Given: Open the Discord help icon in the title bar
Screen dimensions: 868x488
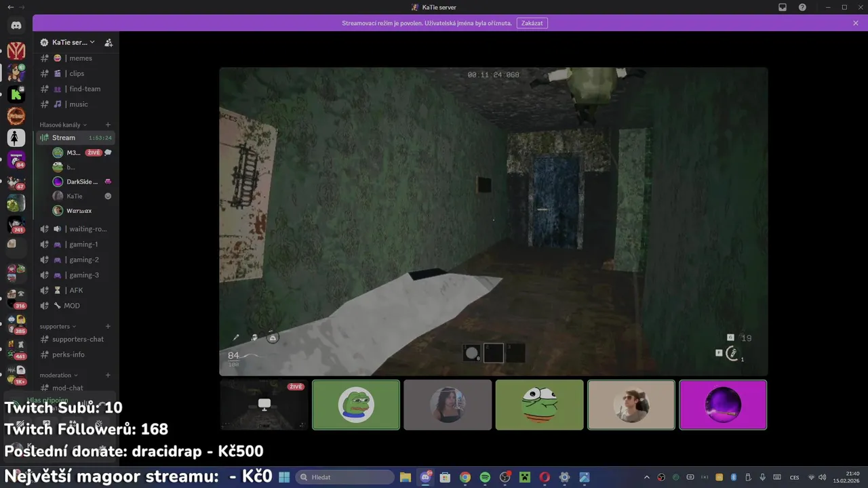Looking at the screenshot, I should coord(802,7).
